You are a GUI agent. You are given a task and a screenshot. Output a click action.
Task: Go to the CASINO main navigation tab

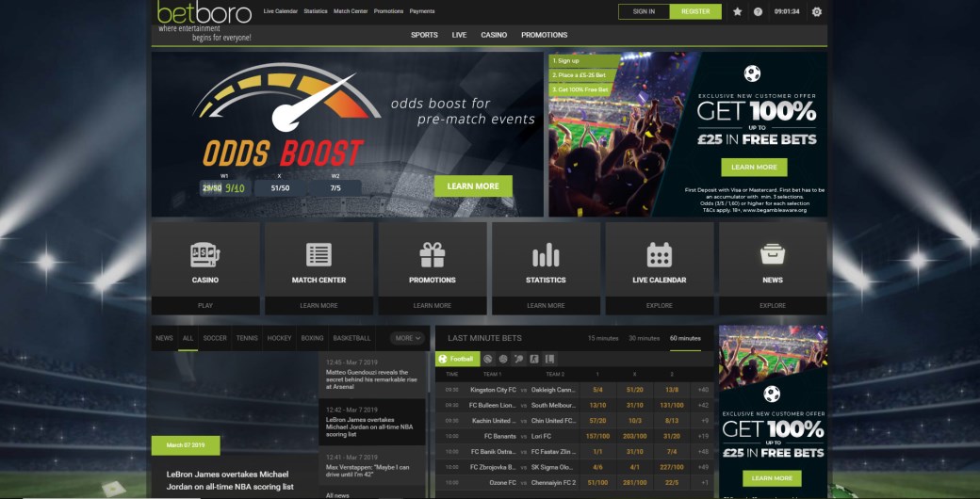pos(494,35)
